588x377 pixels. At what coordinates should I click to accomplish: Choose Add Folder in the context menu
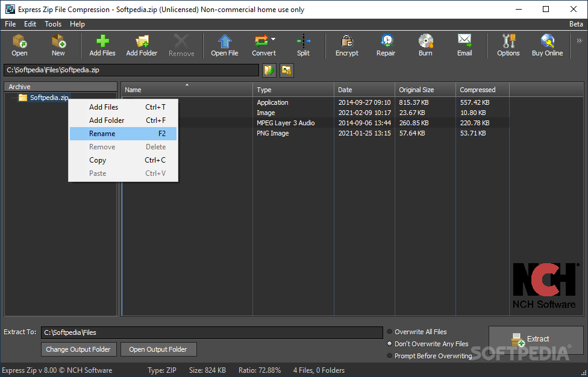tap(123, 120)
